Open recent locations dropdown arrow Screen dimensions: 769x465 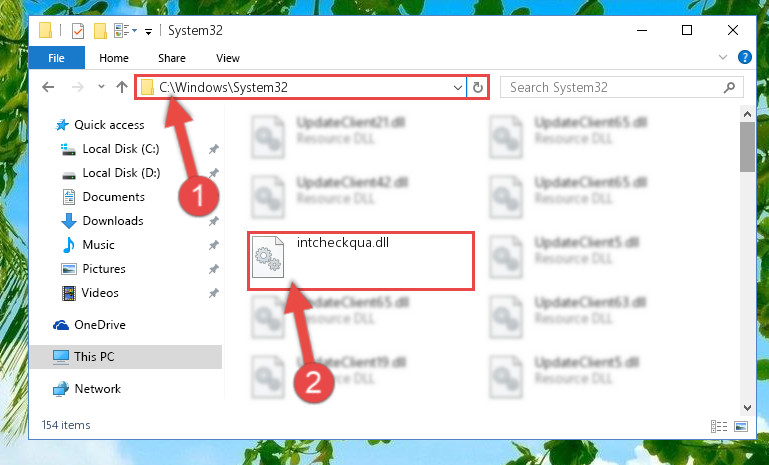(101, 87)
